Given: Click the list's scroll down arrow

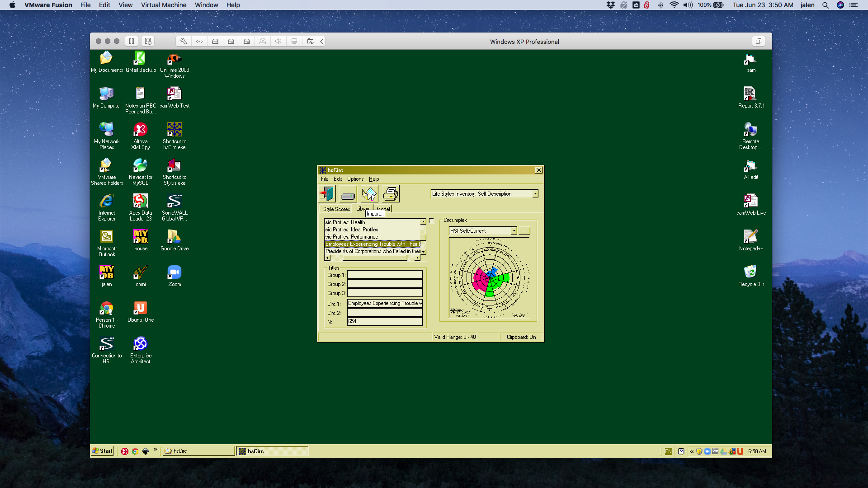Looking at the screenshot, I should pyautogui.click(x=423, y=252).
